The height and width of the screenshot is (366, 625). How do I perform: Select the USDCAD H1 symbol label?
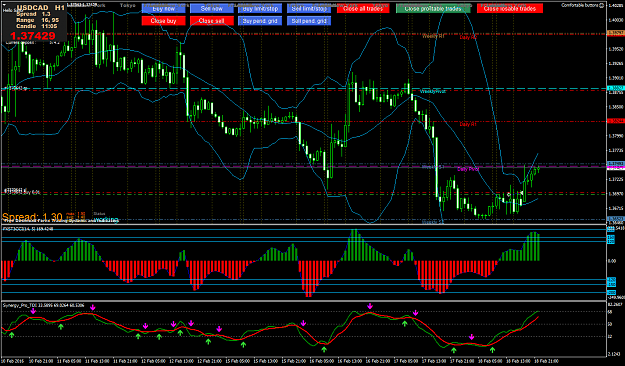(40, 8)
